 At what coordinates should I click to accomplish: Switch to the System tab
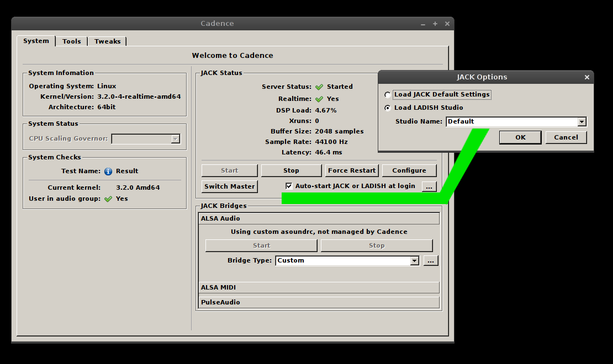36,41
